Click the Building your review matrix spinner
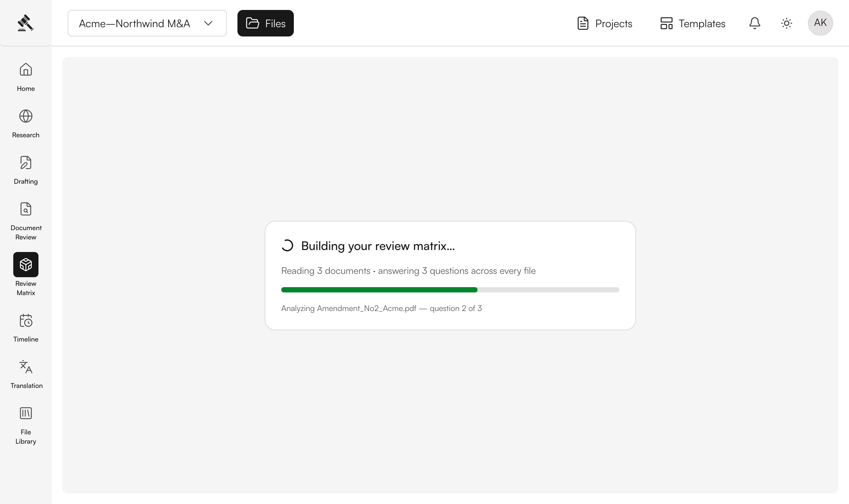849x504 pixels. (x=287, y=246)
